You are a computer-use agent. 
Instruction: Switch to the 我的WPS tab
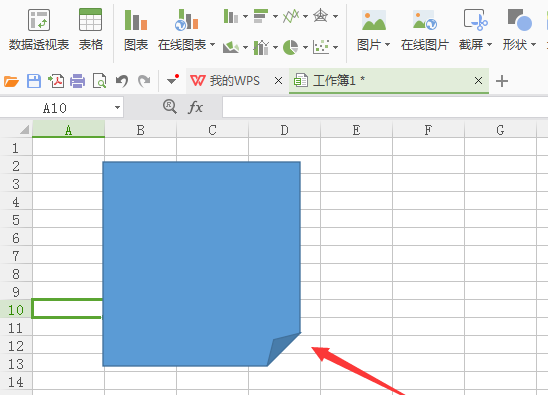pos(235,81)
